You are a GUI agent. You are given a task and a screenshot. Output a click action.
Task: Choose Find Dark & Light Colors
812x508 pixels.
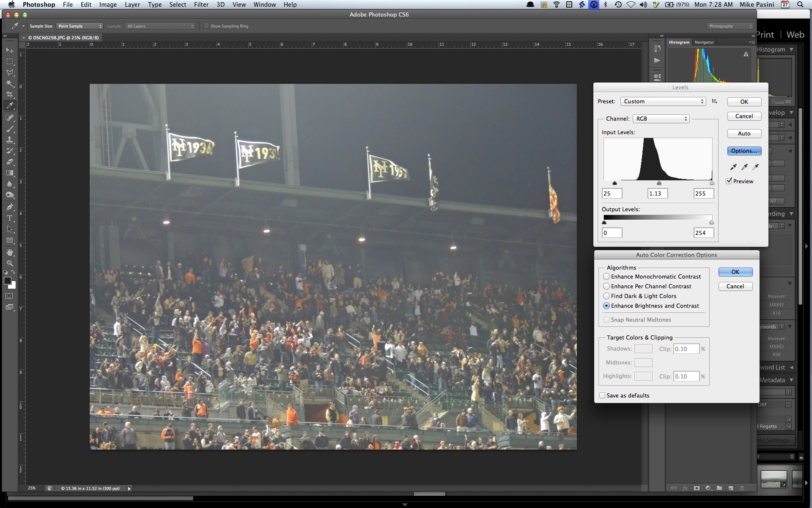point(606,296)
